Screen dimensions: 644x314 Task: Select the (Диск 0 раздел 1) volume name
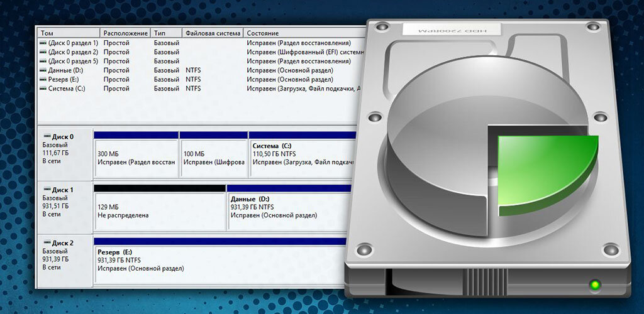(73, 43)
